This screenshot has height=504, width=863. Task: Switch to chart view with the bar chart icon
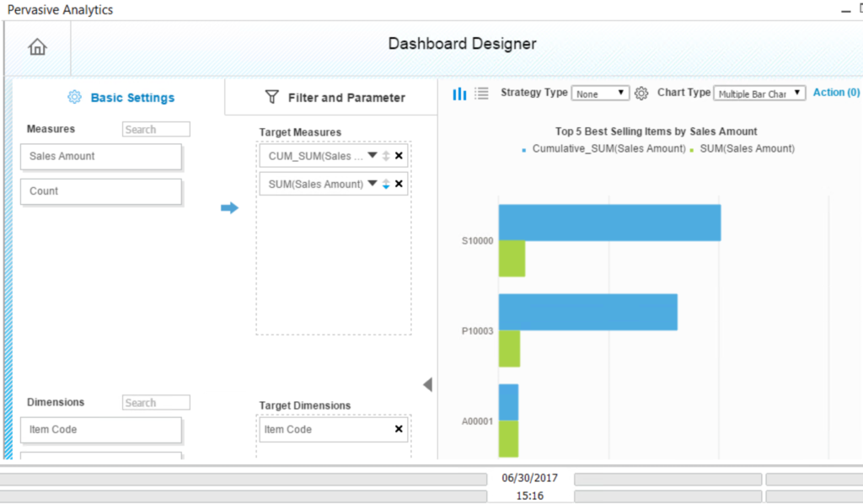pos(458,93)
